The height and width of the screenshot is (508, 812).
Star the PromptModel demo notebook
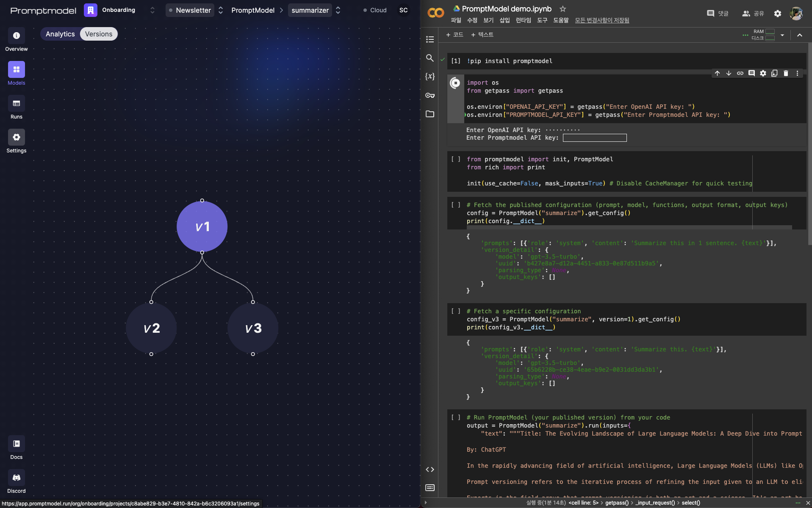(563, 9)
